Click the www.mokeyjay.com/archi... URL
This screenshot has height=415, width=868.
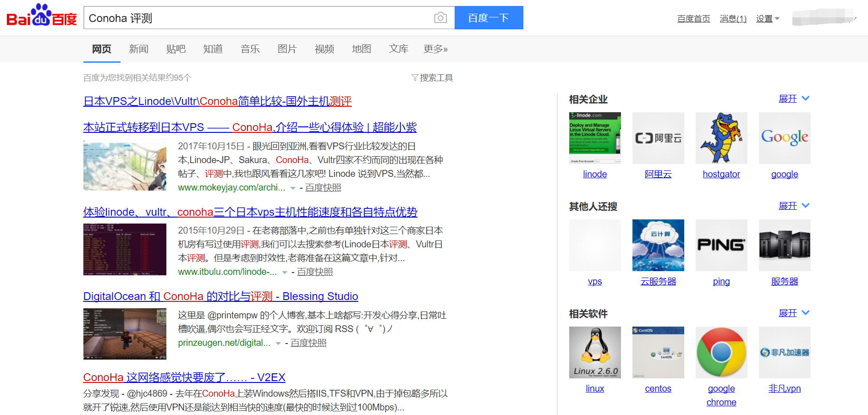point(231,188)
